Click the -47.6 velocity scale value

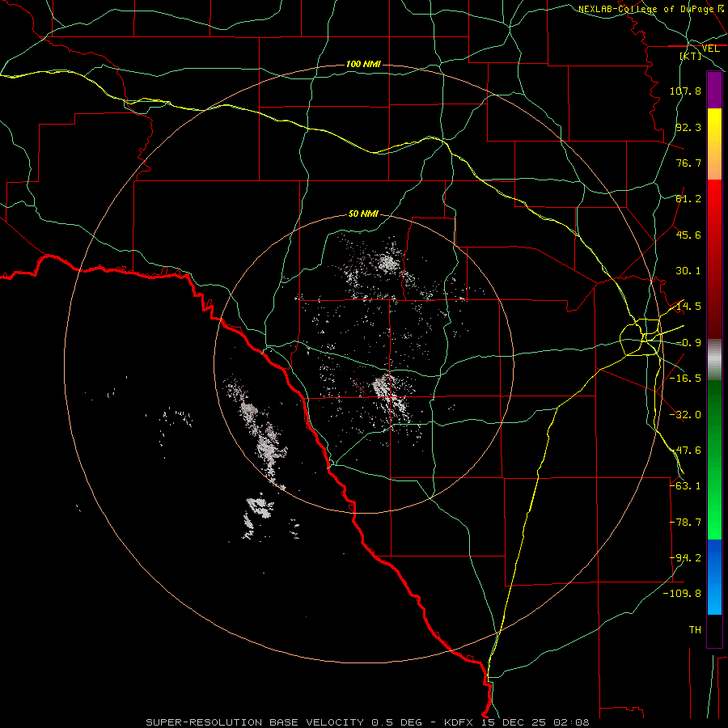[685, 451]
